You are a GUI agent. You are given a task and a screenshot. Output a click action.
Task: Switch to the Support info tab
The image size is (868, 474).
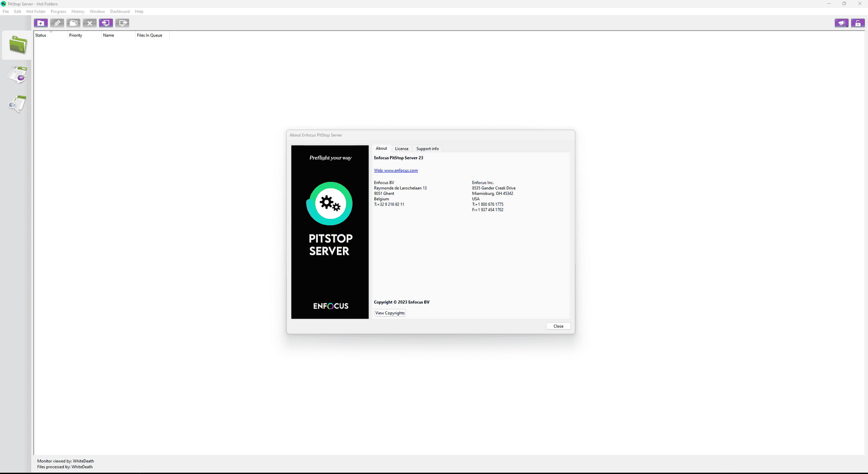pos(427,149)
